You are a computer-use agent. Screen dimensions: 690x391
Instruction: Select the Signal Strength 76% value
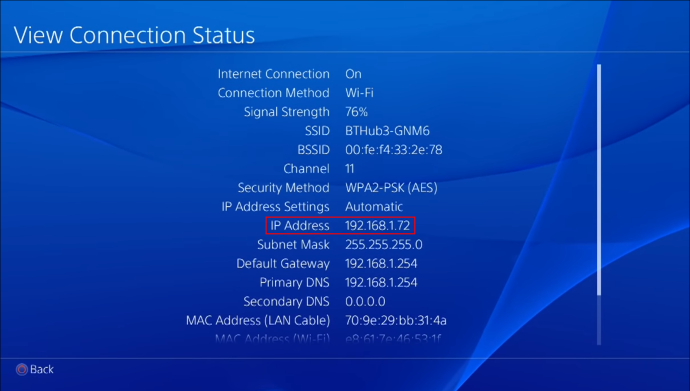coord(356,112)
